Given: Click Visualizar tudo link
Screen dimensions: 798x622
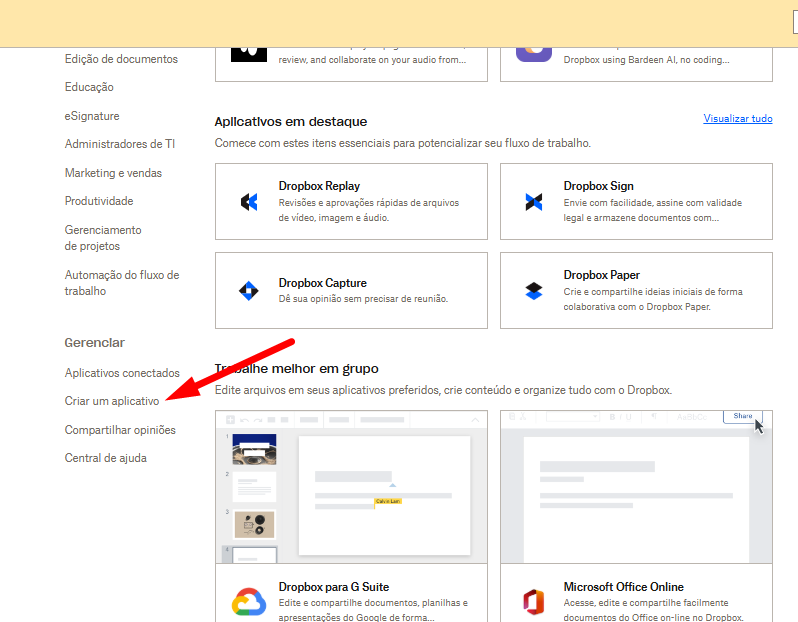Looking at the screenshot, I should click(738, 119).
